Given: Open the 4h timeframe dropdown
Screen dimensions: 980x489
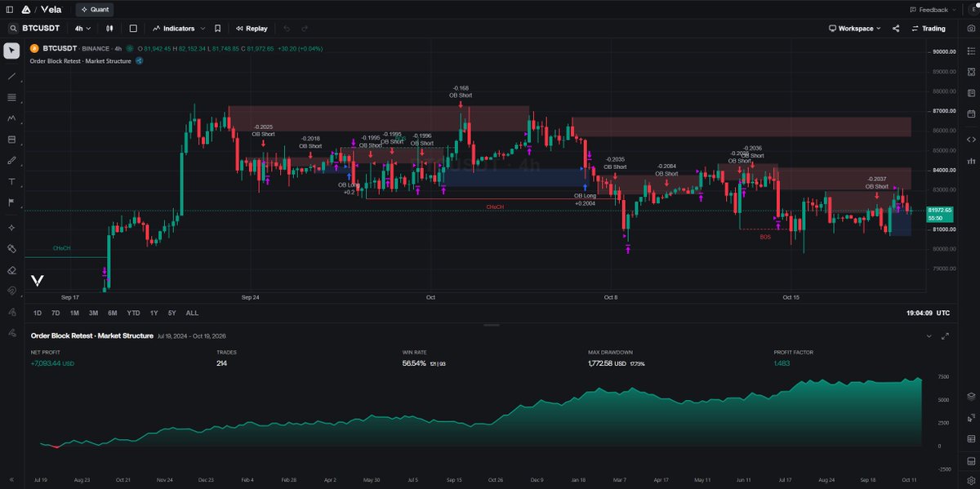Looking at the screenshot, I should [82, 28].
